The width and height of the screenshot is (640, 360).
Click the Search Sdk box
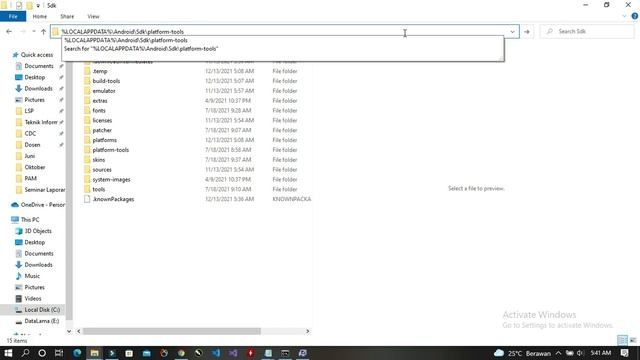[x=588, y=31]
